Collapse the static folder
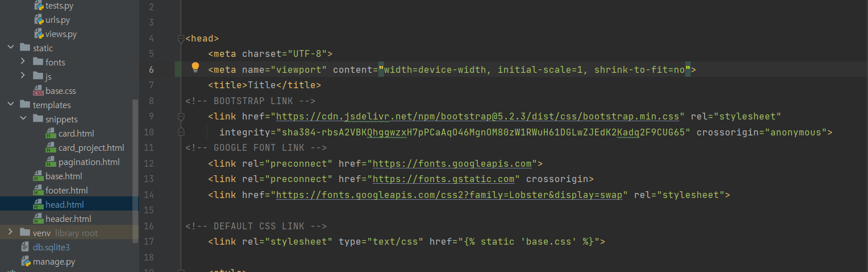This screenshot has width=868, height=272. (x=10, y=48)
